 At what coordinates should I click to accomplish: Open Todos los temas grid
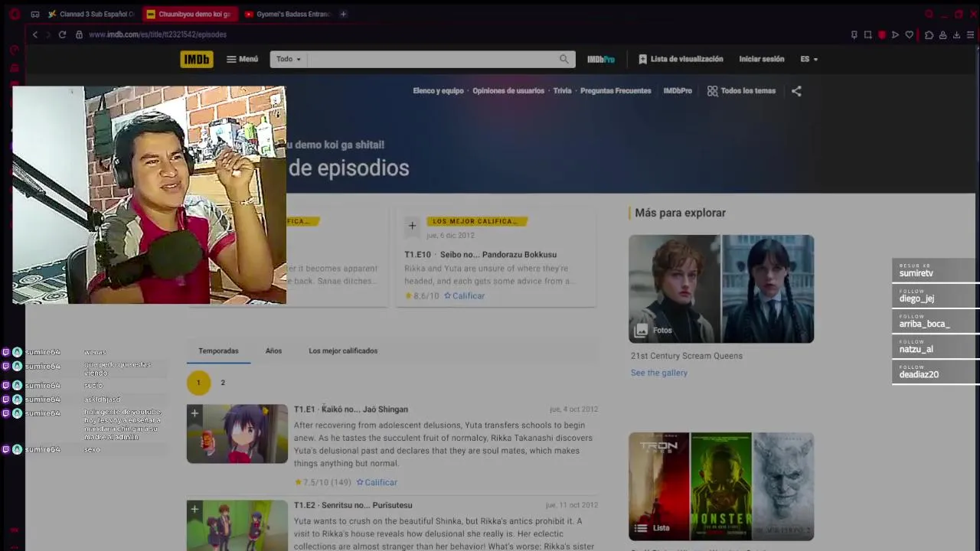coord(742,90)
